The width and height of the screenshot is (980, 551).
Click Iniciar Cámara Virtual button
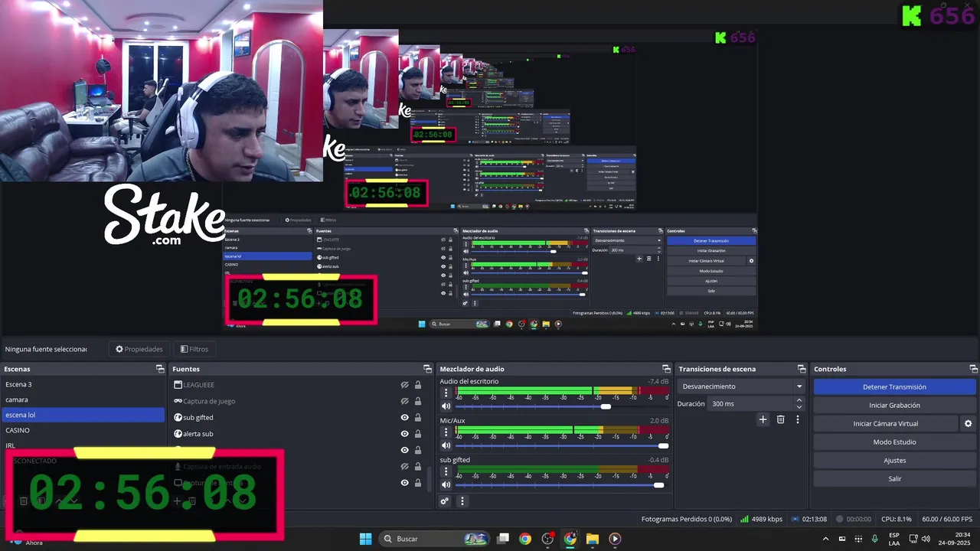(885, 423)
